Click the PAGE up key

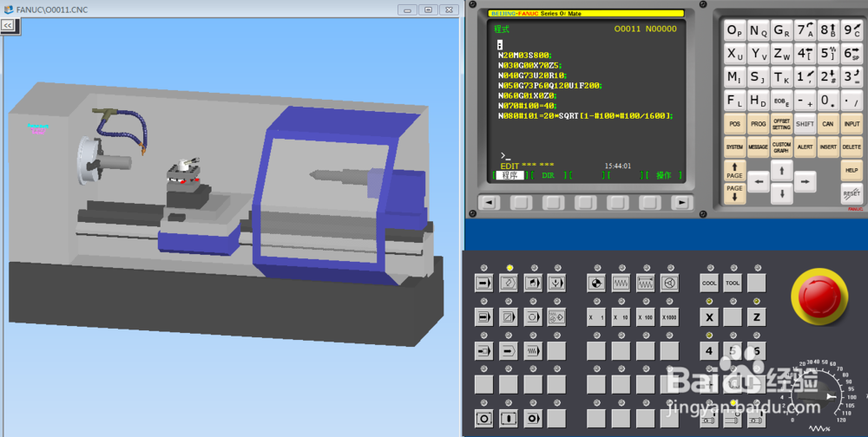(734, 170)
